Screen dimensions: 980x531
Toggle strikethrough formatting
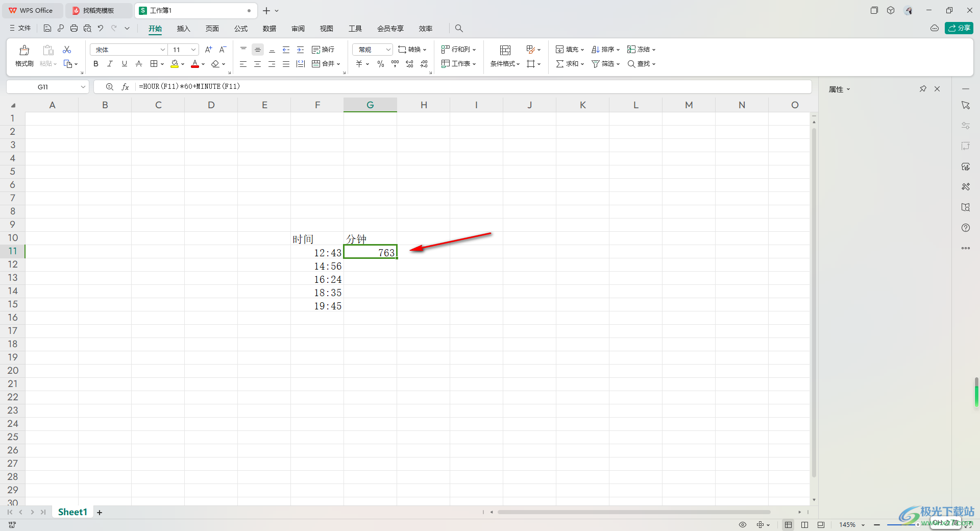click(x=138, y=64)
